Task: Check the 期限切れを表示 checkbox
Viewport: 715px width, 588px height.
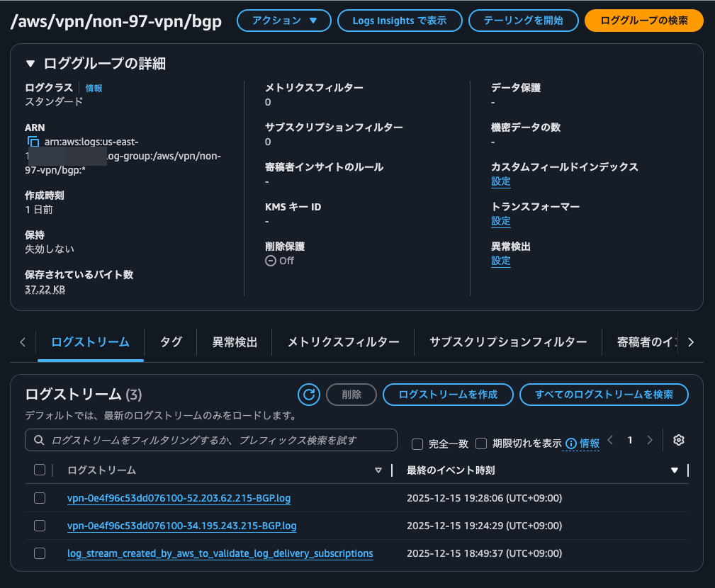Action: point(480,443)
